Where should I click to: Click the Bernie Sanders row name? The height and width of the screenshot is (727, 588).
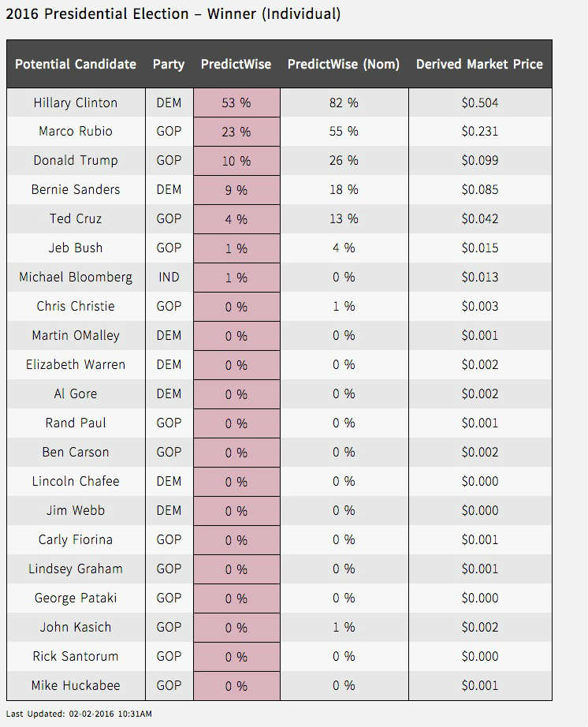pyautogui.click(x=76, y=190)
